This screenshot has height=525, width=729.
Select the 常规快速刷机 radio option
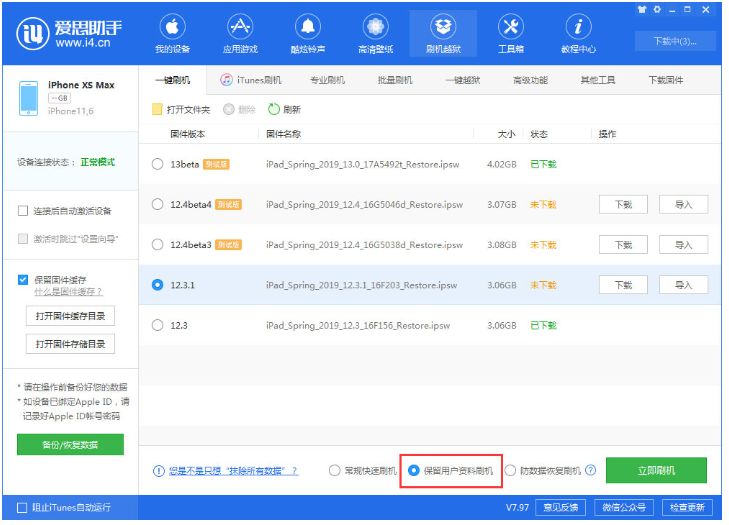tap(334, 470)
